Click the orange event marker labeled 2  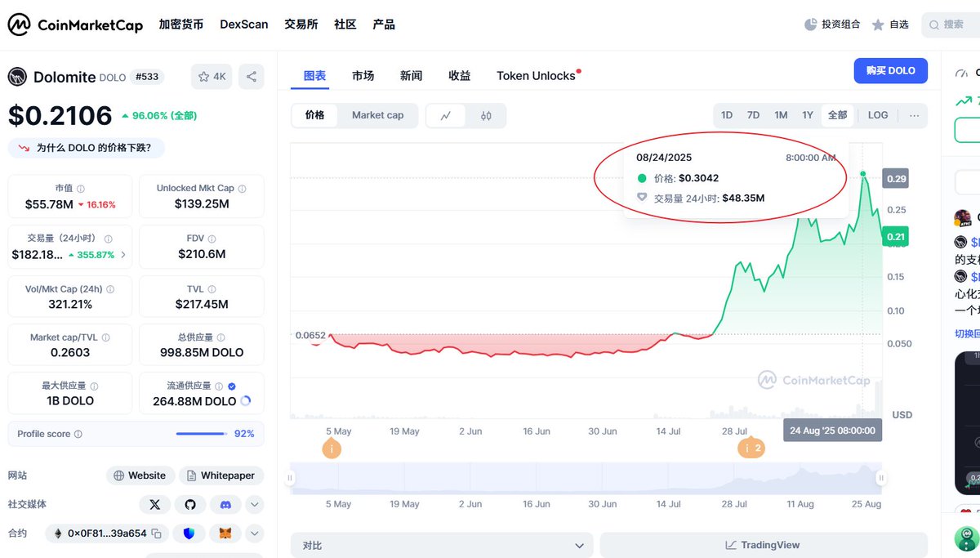click(x=751, y=448)
